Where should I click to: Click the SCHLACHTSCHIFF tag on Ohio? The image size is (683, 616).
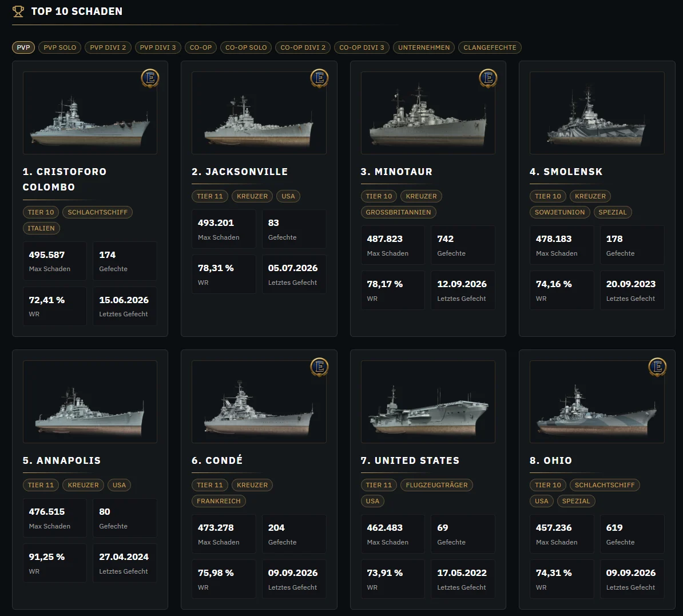tap(605, 485)
